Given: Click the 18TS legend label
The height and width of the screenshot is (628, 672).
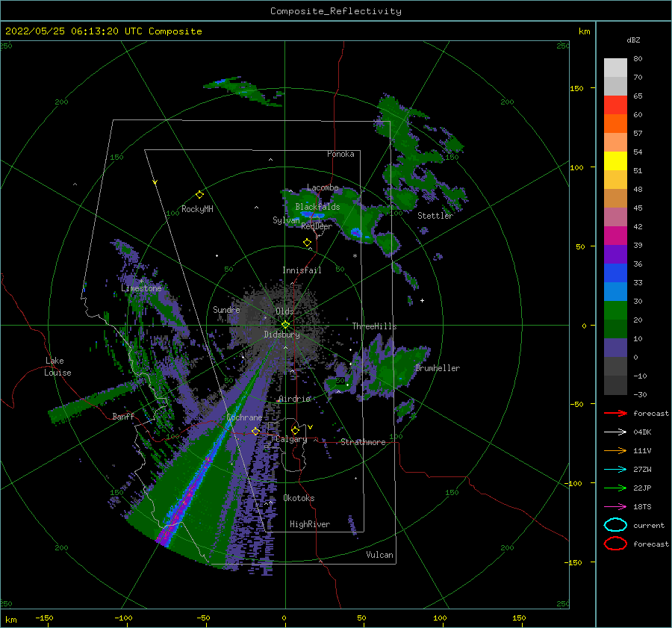Looking at the screenshot, I should (642, 507).
